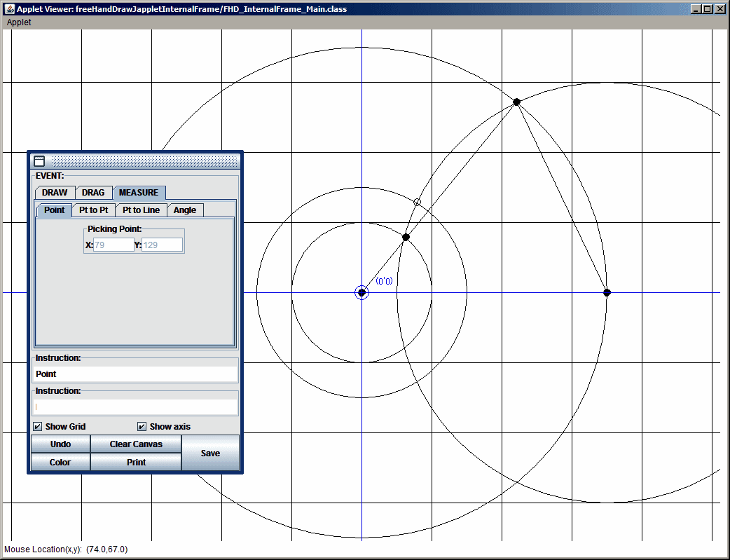This screenshot has height=560, width=730.
Task: Toggle the Show Grid checkbox
Action: [38, 426]
